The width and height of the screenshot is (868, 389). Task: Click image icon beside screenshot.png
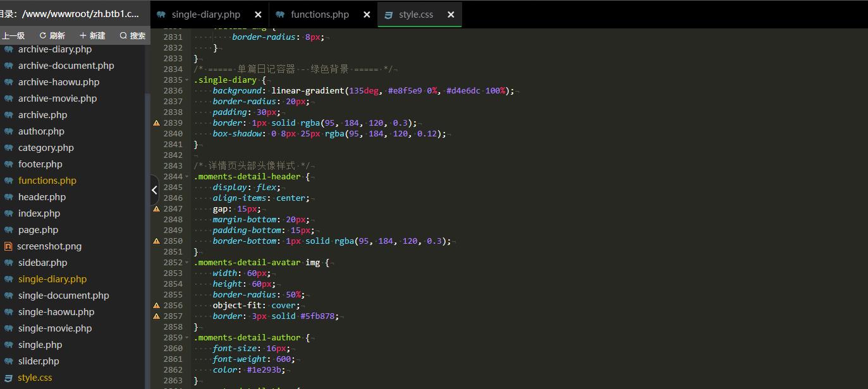(8, 246)
